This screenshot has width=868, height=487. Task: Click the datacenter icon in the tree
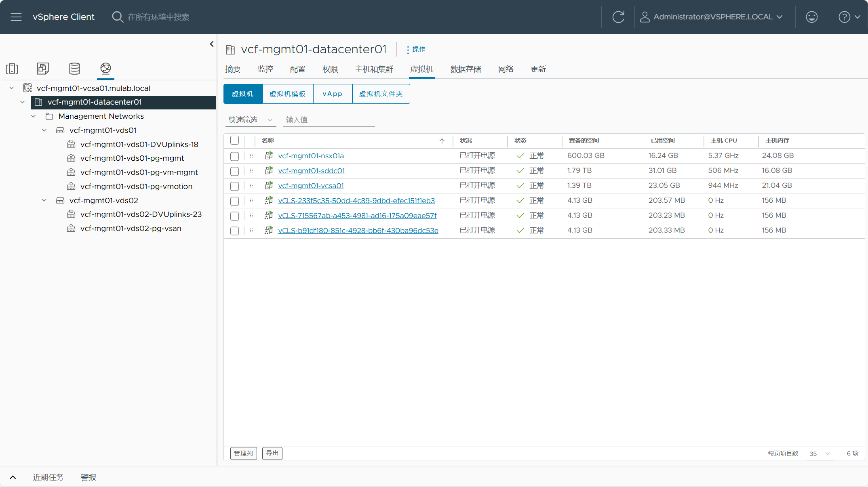click(x=38, y=102)
